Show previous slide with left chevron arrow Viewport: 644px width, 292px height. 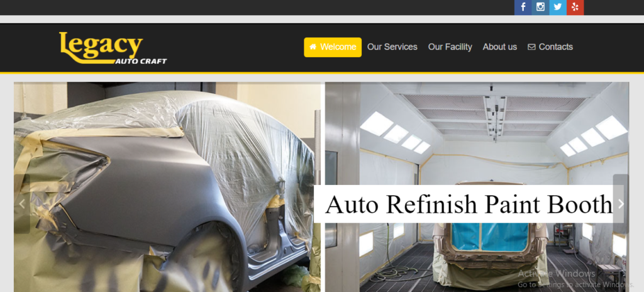[22, 204]
